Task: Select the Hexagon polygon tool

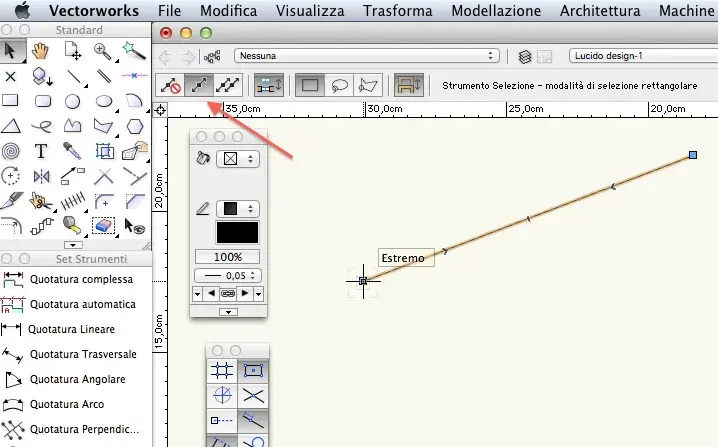Action: (133, 126)
